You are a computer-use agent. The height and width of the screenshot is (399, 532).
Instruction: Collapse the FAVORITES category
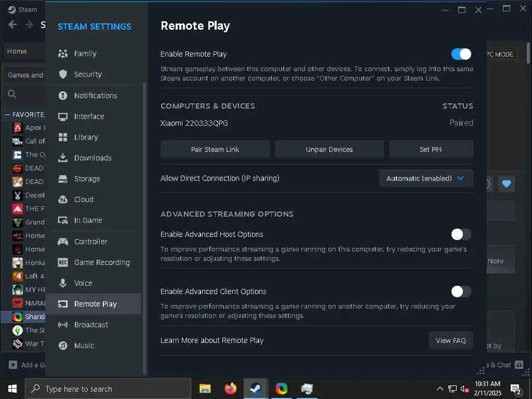coord(7,115)
